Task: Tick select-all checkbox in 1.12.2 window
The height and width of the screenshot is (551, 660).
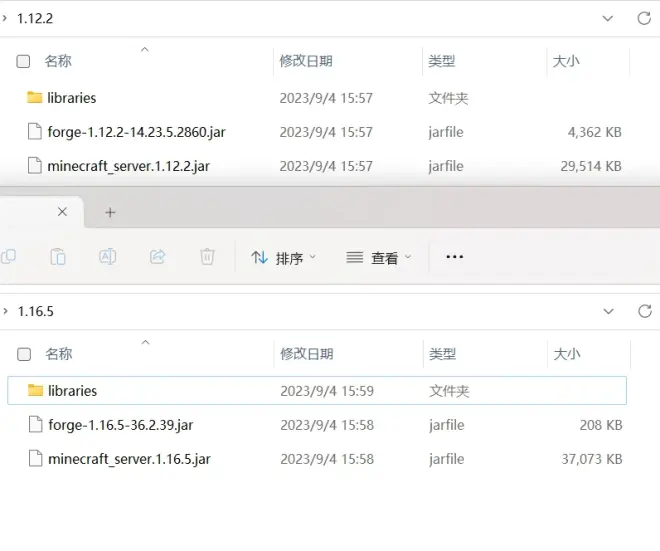Action: (23, 61)
